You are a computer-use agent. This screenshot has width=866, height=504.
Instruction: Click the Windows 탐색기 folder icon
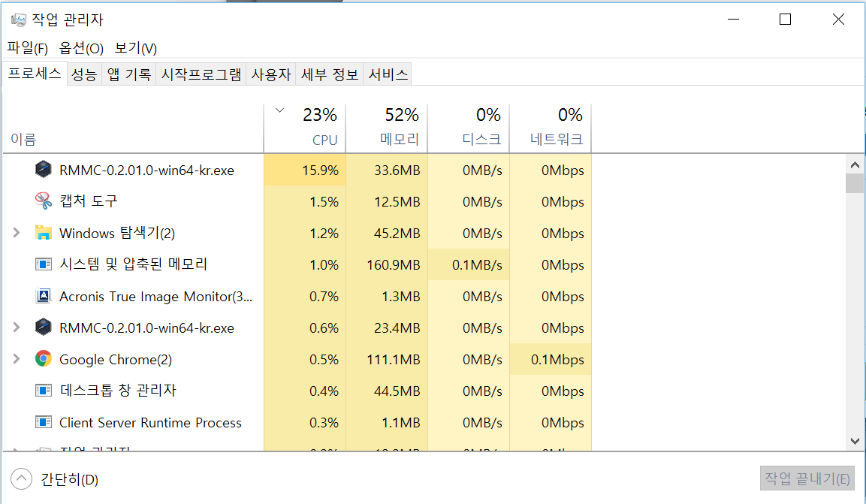[x=44, y=233]
